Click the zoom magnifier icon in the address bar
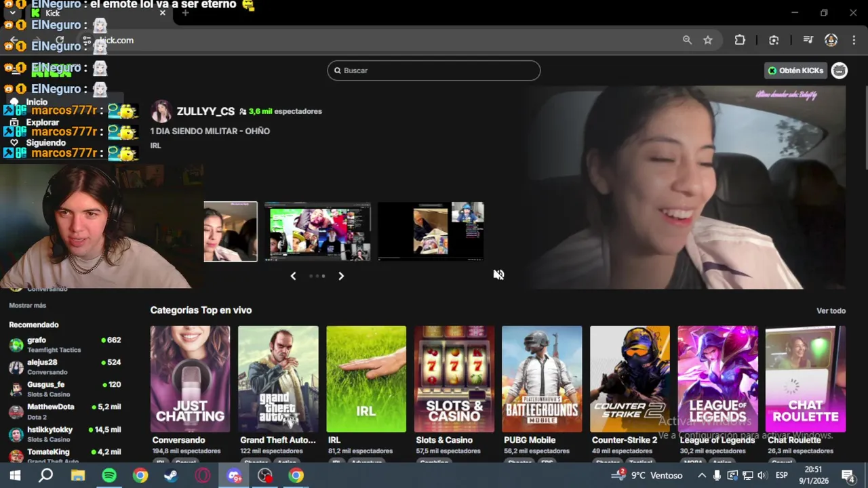 (x=687, y=40)
